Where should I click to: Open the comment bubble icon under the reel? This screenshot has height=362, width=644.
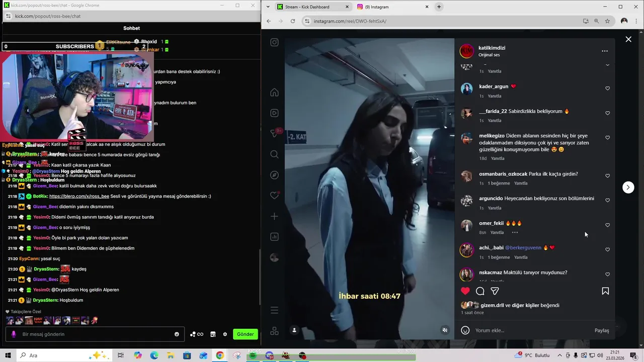pos(480,291)
